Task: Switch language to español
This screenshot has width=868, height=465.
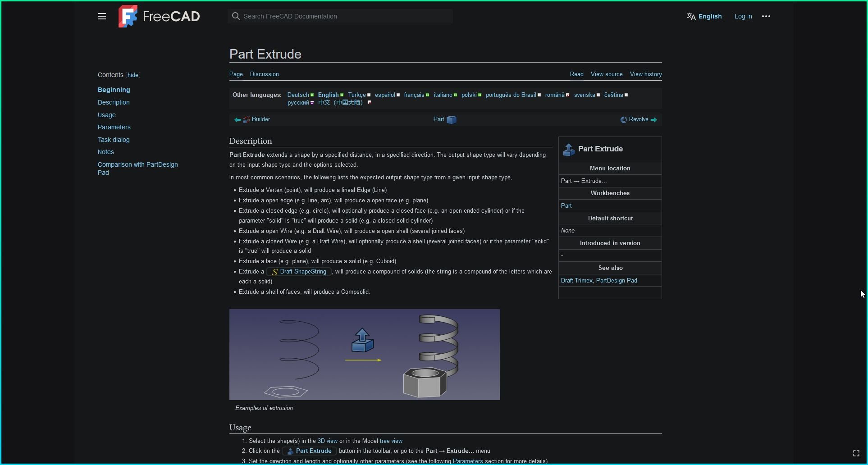Action: coord(385,95)
